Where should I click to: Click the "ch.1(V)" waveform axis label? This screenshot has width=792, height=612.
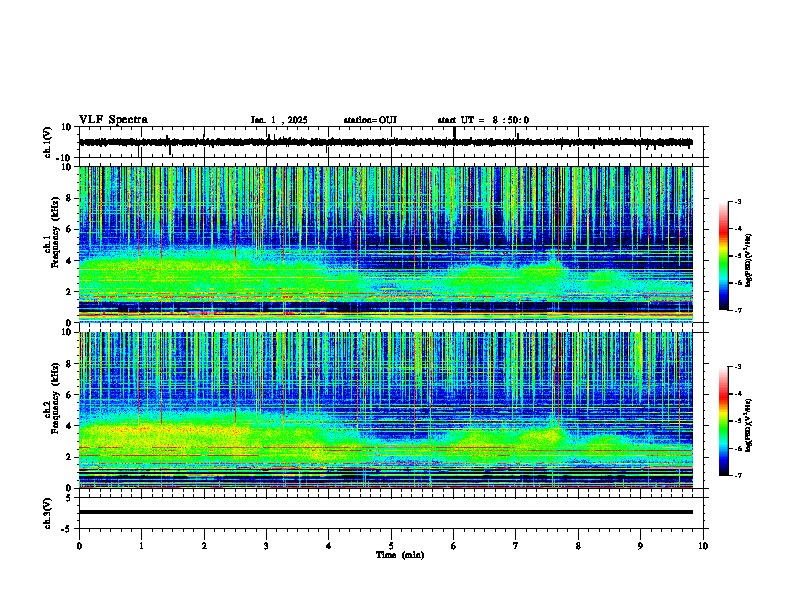(48, 142)
